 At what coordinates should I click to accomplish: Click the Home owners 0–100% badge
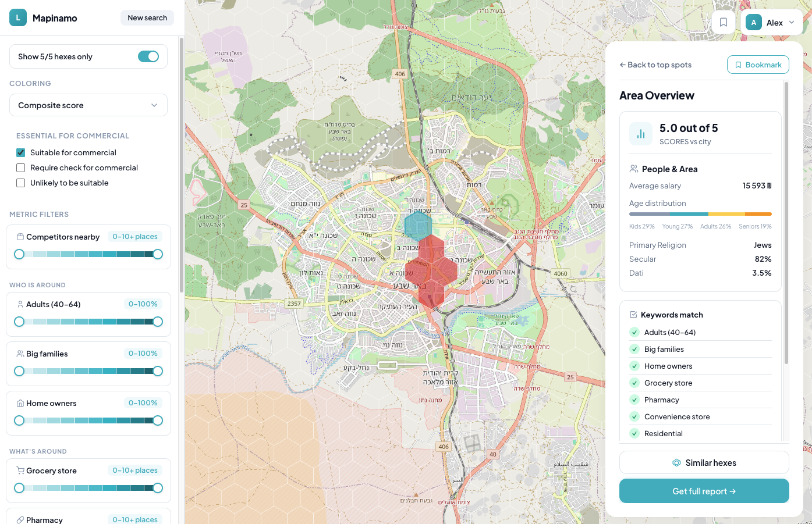tap(143, 403)
